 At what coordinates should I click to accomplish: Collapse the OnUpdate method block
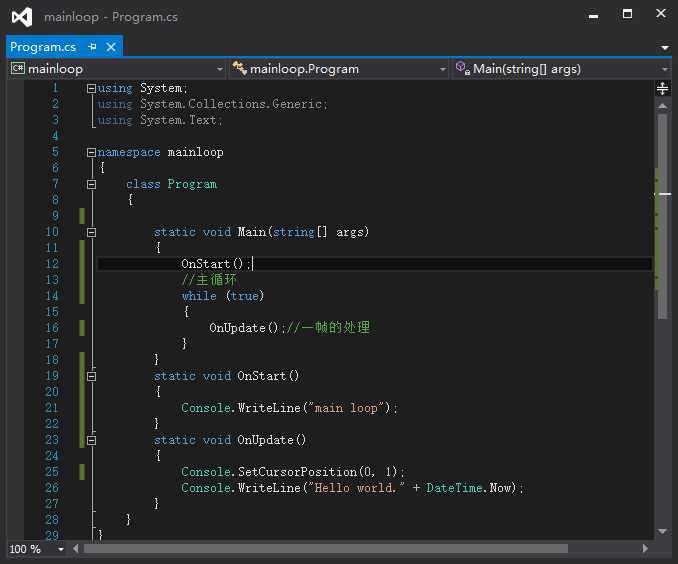click(x=91, y=441)
